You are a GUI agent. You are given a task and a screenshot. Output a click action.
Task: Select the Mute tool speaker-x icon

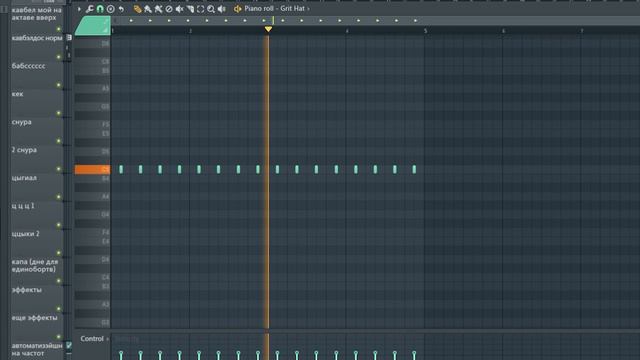(179, 9)
